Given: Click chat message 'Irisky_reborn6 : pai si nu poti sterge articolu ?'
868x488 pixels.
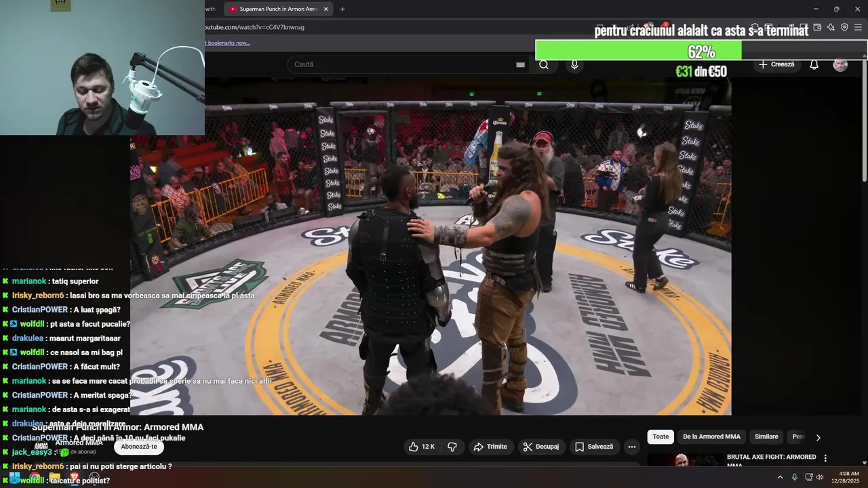Looking at the screenshot, I should (x=92, y=466).
